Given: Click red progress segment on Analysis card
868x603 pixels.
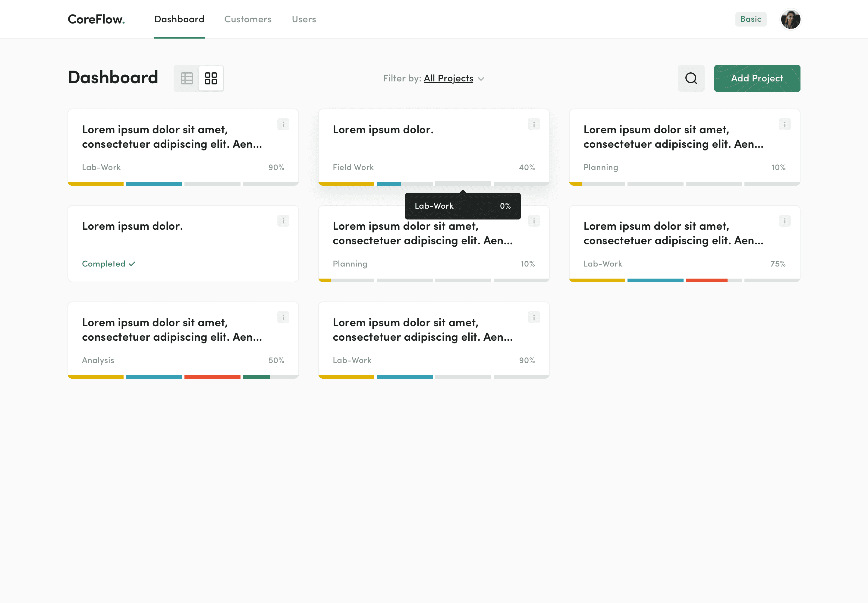Looking at the screenshot, I should tap(212, 377).
